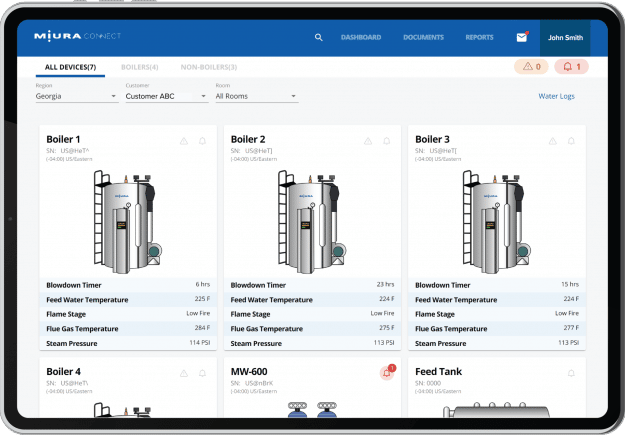Click Boiler 1 warning triangle icon
The width and height of the screenshot is (625, 435).
pos(184,141)
